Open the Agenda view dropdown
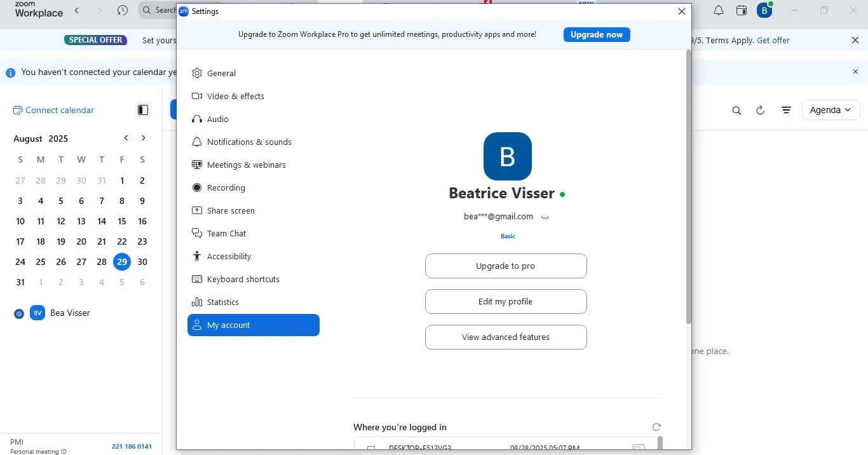This screenshot has width=868, height=455. [831, 110]
